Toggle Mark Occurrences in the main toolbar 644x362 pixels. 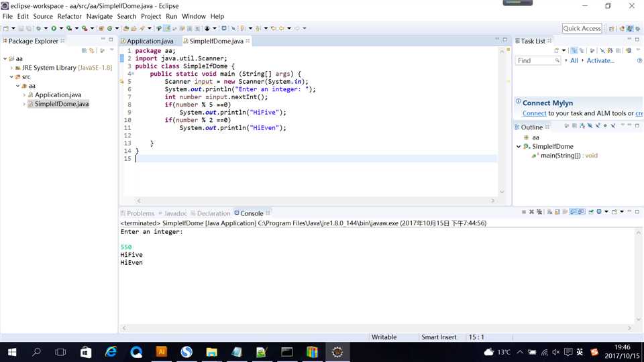click(168, 28)
